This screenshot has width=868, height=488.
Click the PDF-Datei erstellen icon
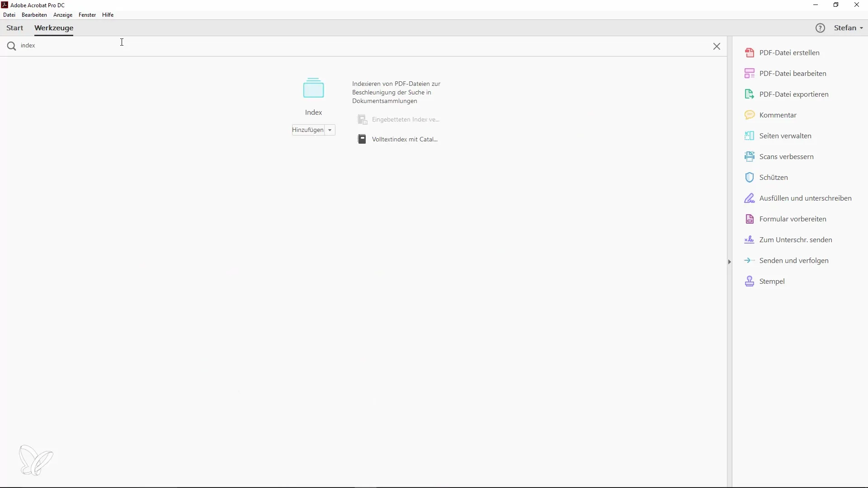pos(750,52)
